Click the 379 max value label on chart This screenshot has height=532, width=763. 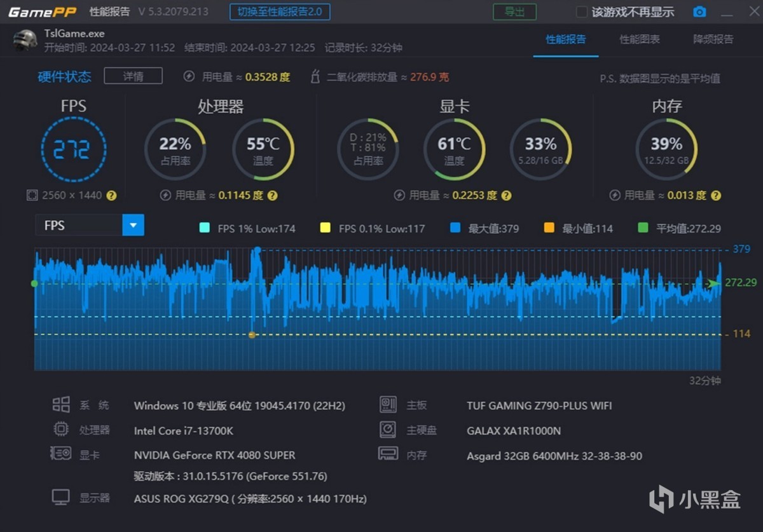741,249
